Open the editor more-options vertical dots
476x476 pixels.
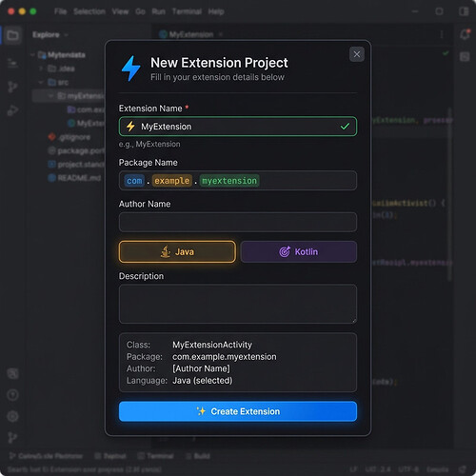click(x=442, y=34)
